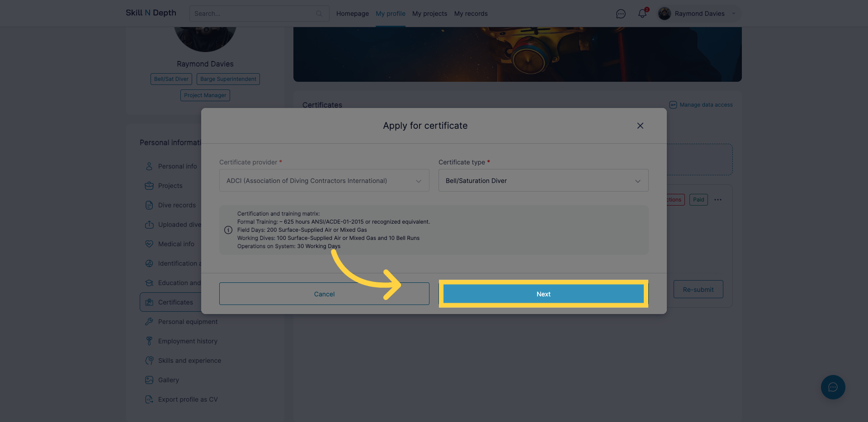The height and width of the screenshot is (422, 868).
Task: Click the Personal equipment wrench icon
Action: (149, 322)
